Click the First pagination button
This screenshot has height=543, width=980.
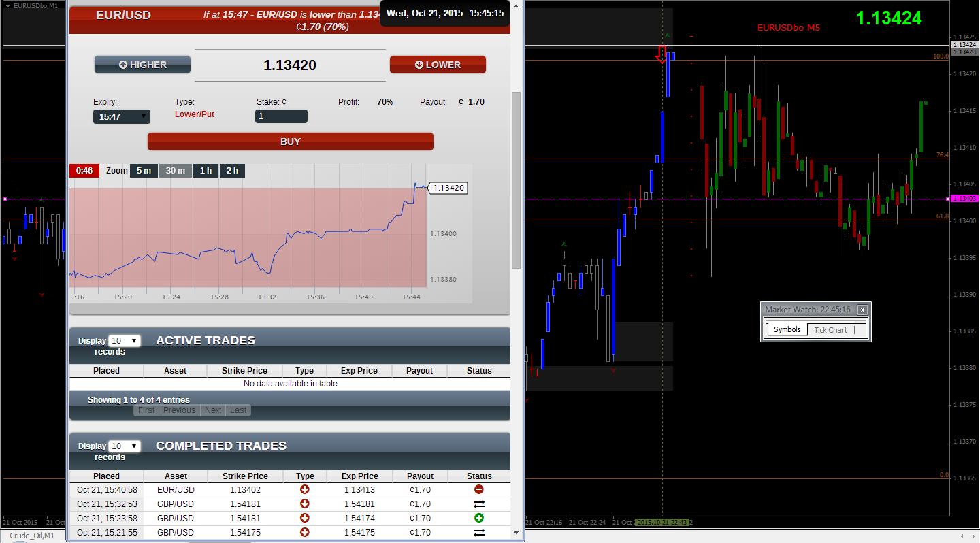click(x=146, y=410)
